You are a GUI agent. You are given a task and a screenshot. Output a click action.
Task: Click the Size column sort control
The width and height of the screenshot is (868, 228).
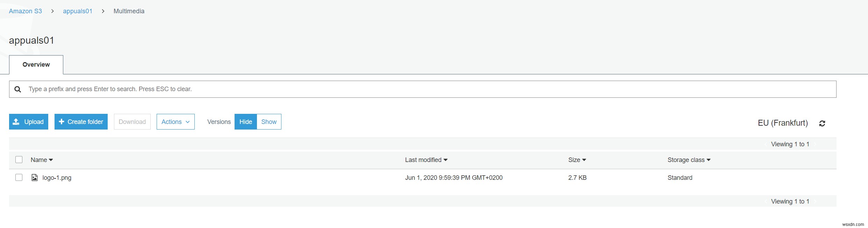tap(584, 160)
